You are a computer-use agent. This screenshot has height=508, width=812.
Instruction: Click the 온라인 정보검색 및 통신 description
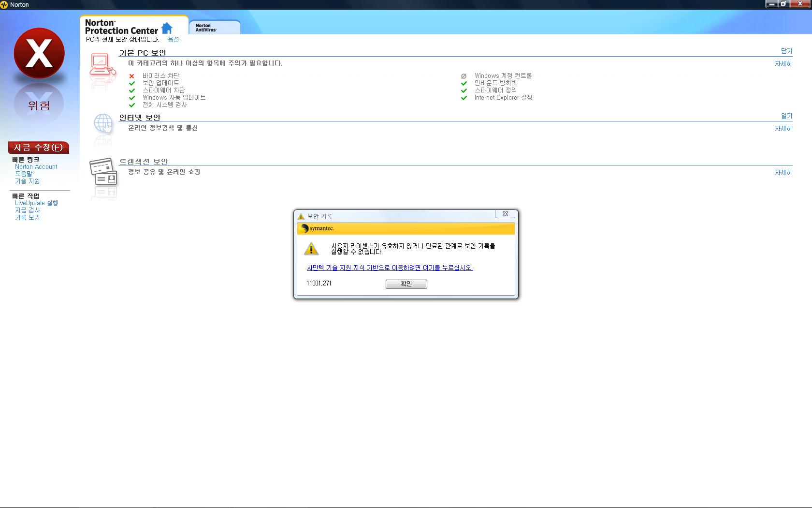pos(163,128)
